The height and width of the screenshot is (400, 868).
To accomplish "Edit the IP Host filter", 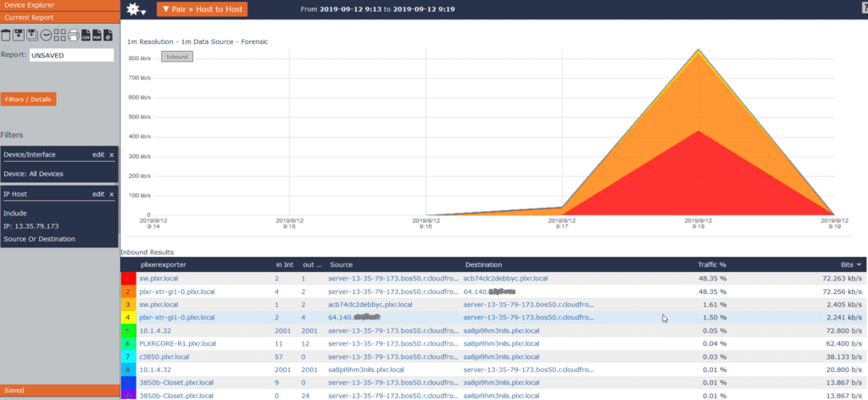I will click(x=98, y=194).
